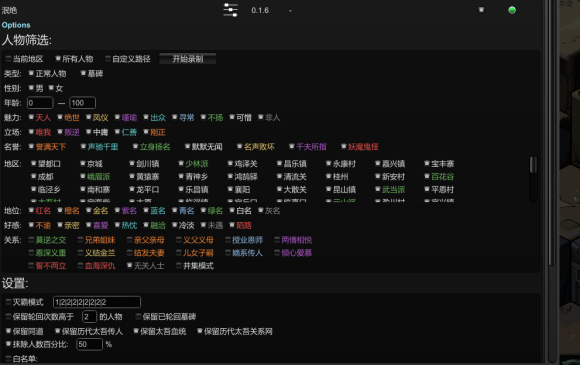Click the region list scrollbar
Viewport: 580px width, 365px height.
(x=533, y=164)
